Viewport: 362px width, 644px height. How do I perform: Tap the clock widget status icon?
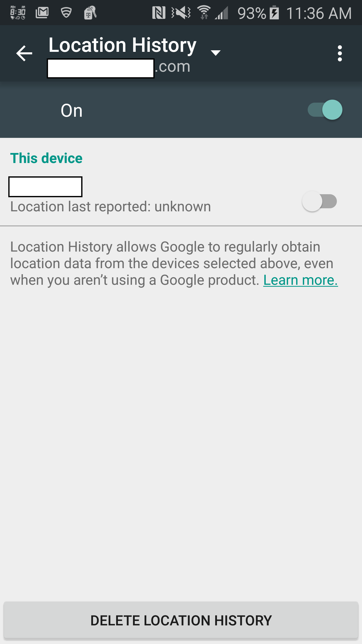(18, 13)
